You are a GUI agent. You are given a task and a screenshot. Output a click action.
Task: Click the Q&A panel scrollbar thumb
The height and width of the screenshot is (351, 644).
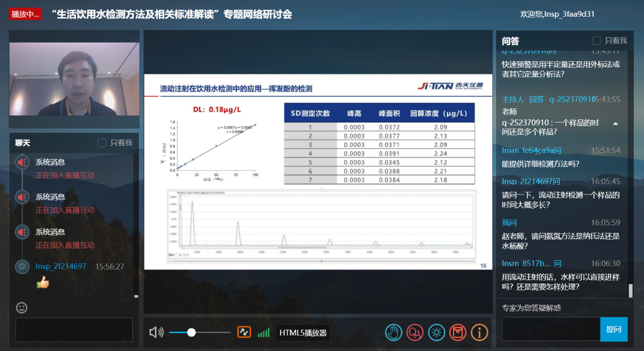pos(631,290)
